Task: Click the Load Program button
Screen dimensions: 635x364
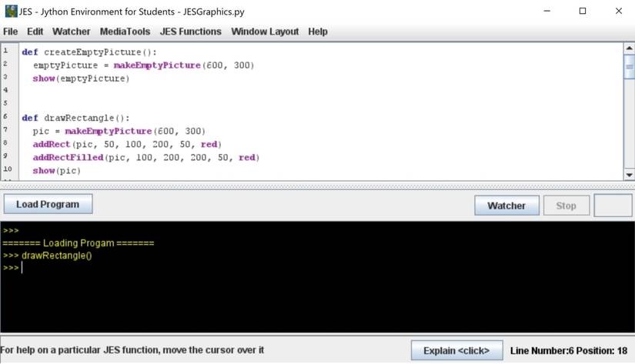Action: point(48,204)
